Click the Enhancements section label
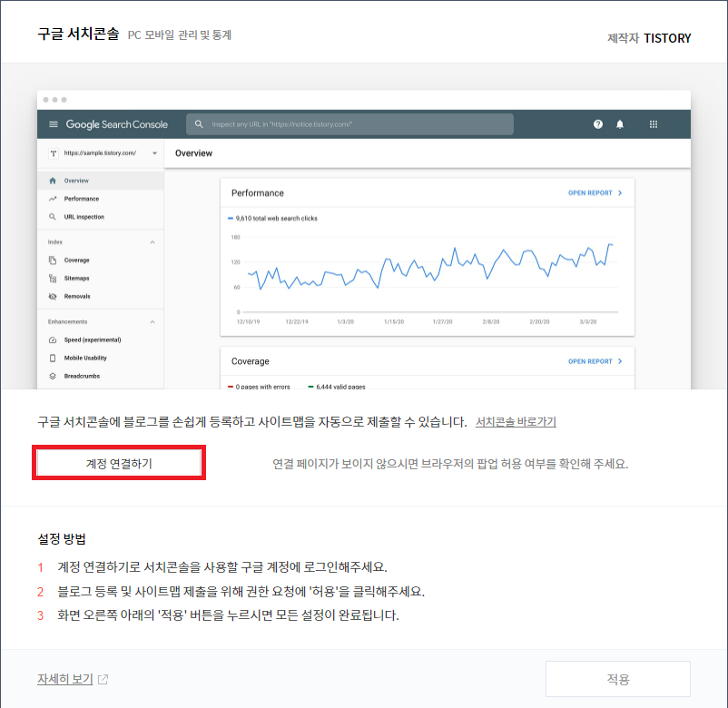Screen dimensions: 728x708 [67, 321]
